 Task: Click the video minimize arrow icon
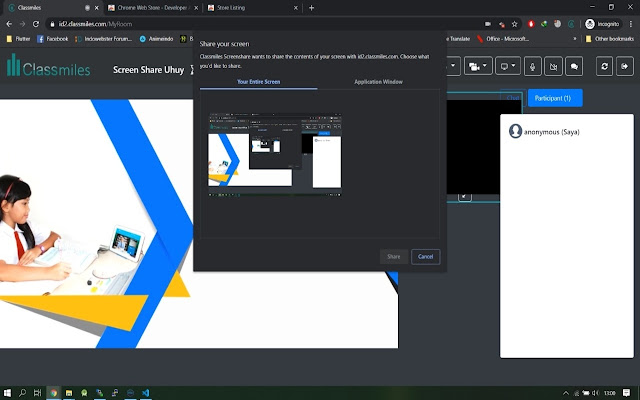pos(464,197)
